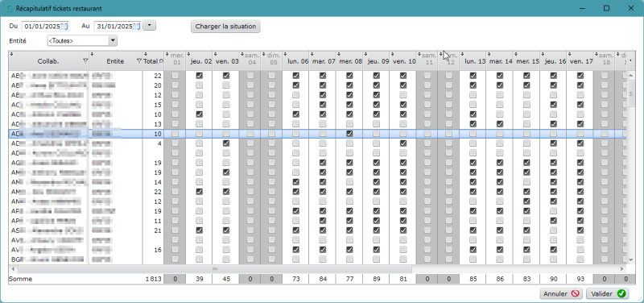Select the Somme total value 1 813

pos(153,279)
